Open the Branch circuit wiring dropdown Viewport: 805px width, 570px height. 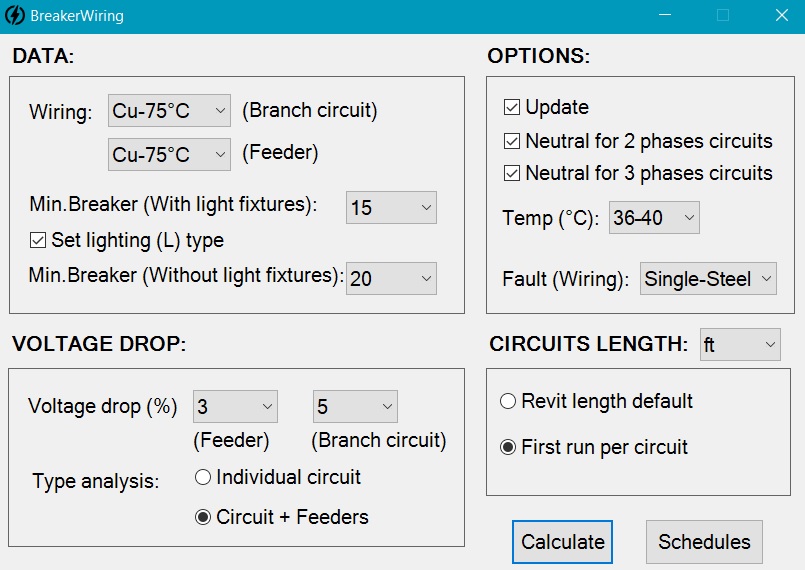[x=169, y=111]
